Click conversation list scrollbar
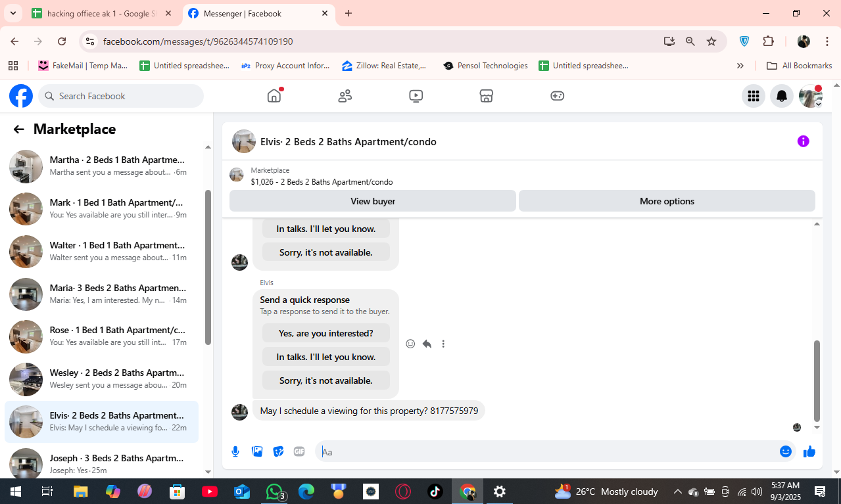The width and height of the screenshot is (841, 504). pos(208,267)
